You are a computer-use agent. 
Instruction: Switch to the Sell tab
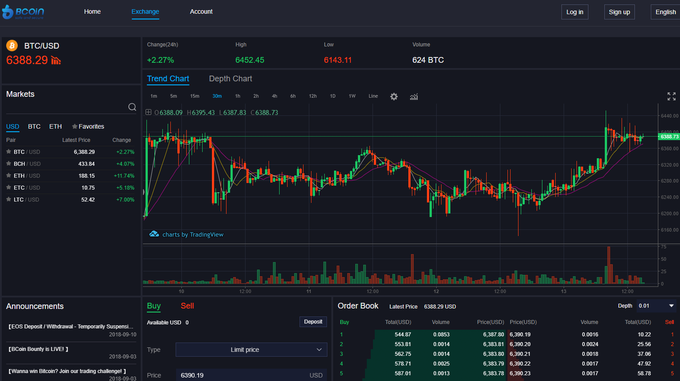click(x=187, y=306)
